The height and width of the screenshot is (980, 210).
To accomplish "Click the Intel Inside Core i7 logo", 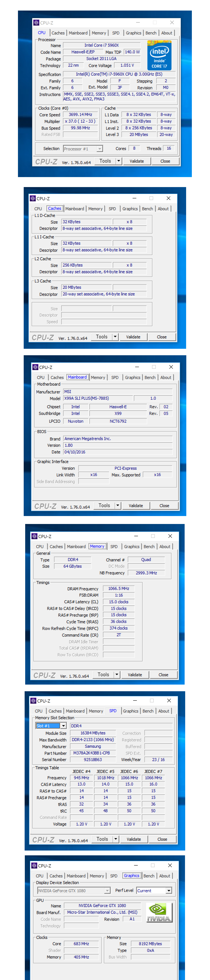I will click(159, 56).
